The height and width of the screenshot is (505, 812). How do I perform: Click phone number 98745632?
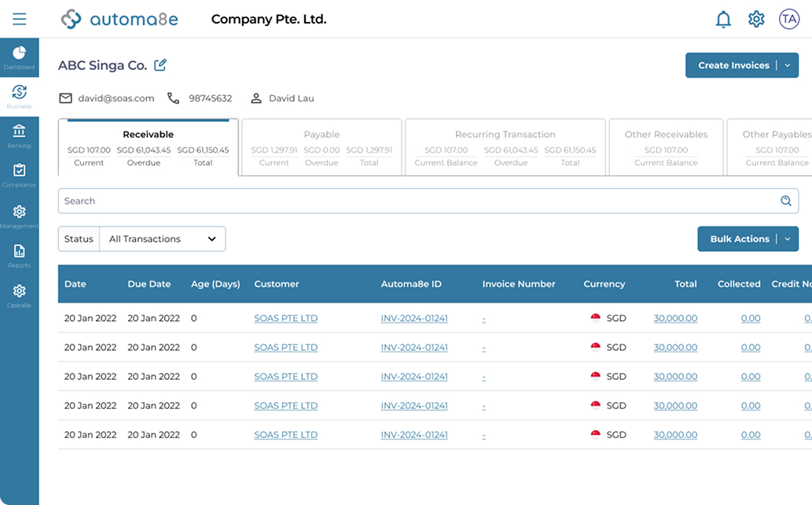click(x=210, y=98)
